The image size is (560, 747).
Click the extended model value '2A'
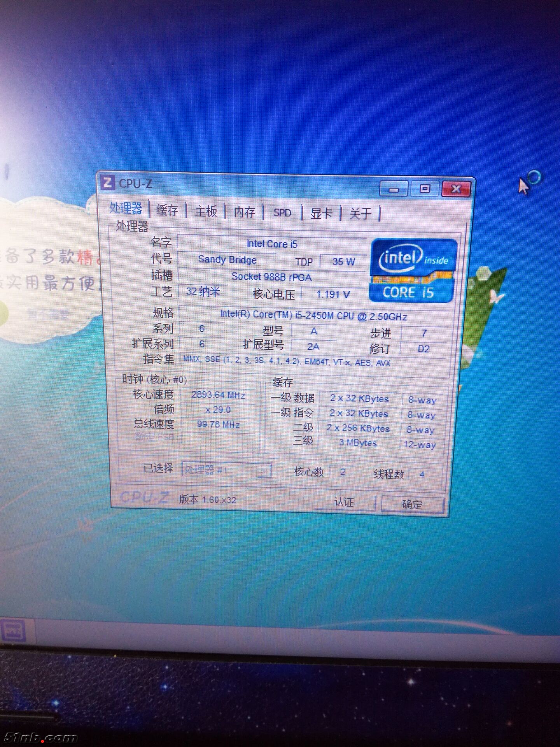coord(313,347)
